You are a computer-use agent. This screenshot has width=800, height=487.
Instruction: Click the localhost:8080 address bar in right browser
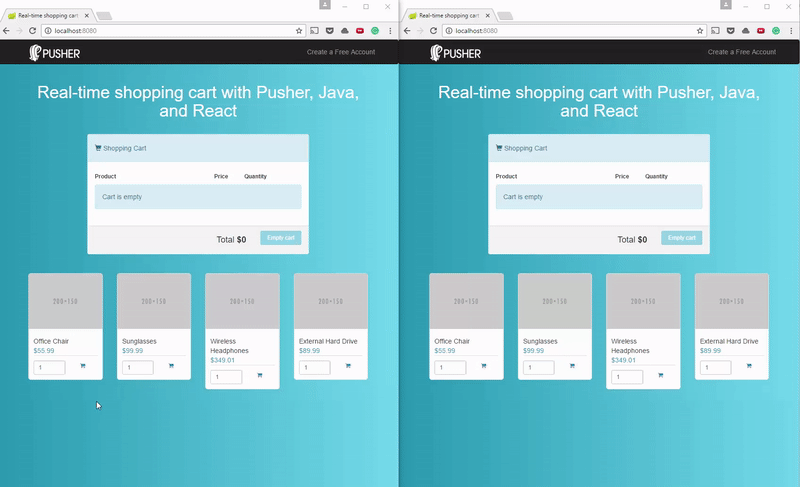click(x=574, y=31)
